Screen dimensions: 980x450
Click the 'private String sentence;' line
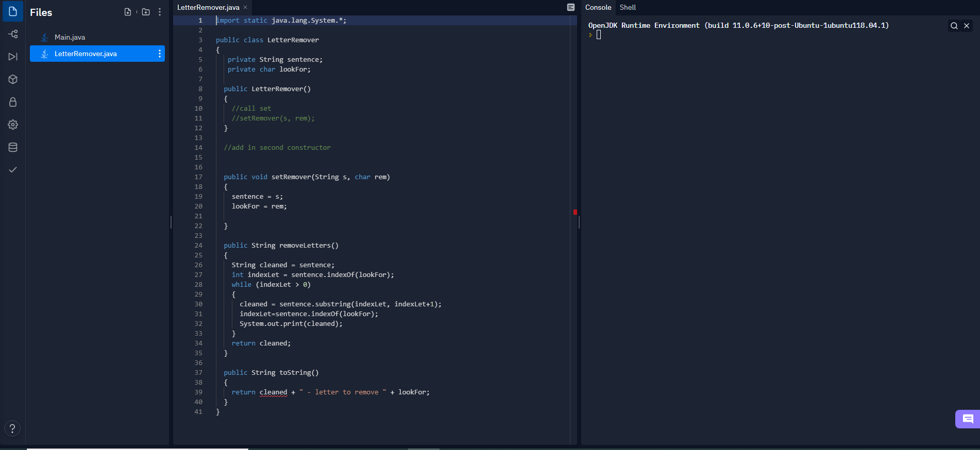275,59
